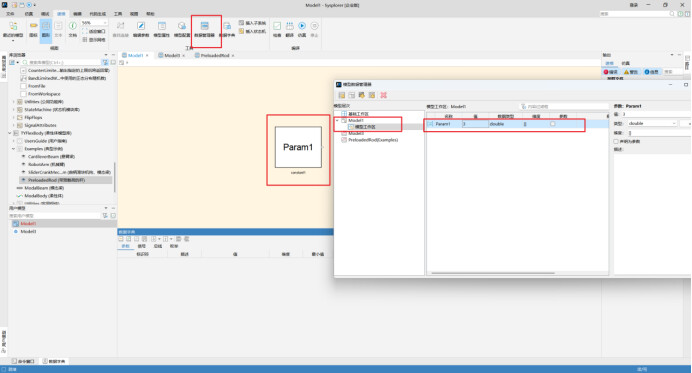Select model workspace under Model1
Screen dimensions: 692x373
click(365, 127)
